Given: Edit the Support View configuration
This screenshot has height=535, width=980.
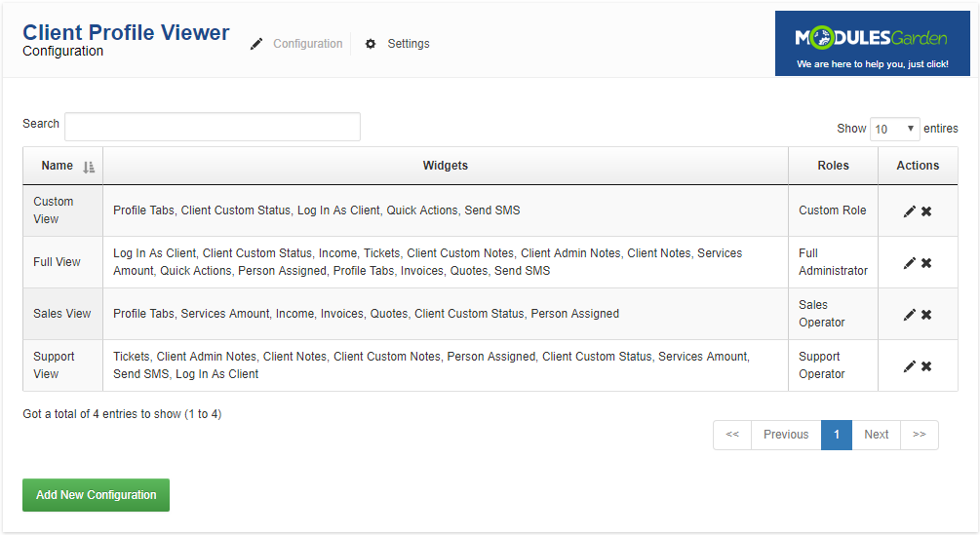Looking at the screenshot, I should [910, 366].
